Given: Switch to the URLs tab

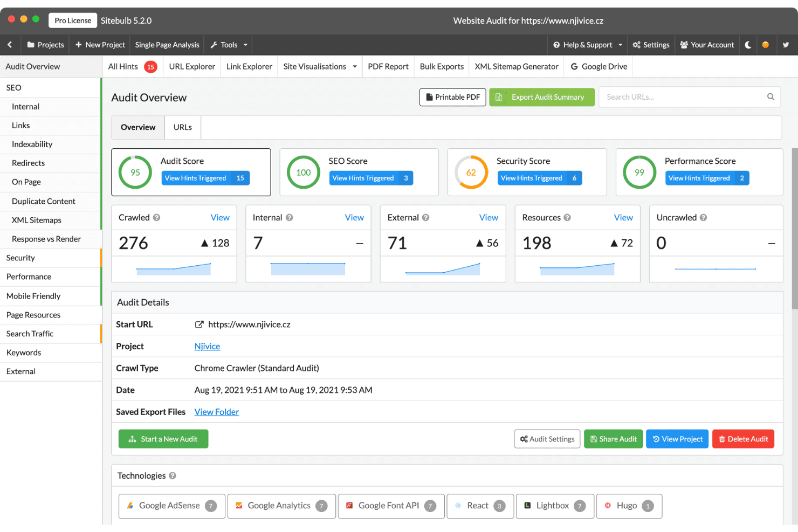Looking at the screenshot, I should click(x=183, y=127).
